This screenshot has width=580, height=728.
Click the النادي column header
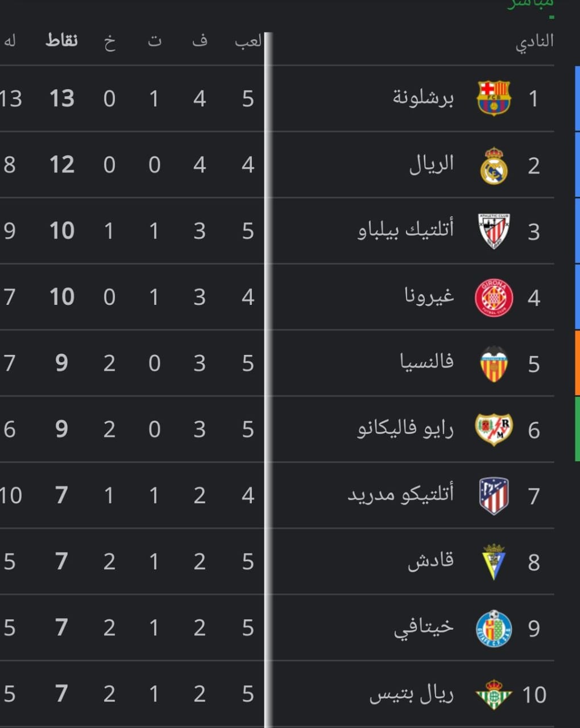pos(535,42)
